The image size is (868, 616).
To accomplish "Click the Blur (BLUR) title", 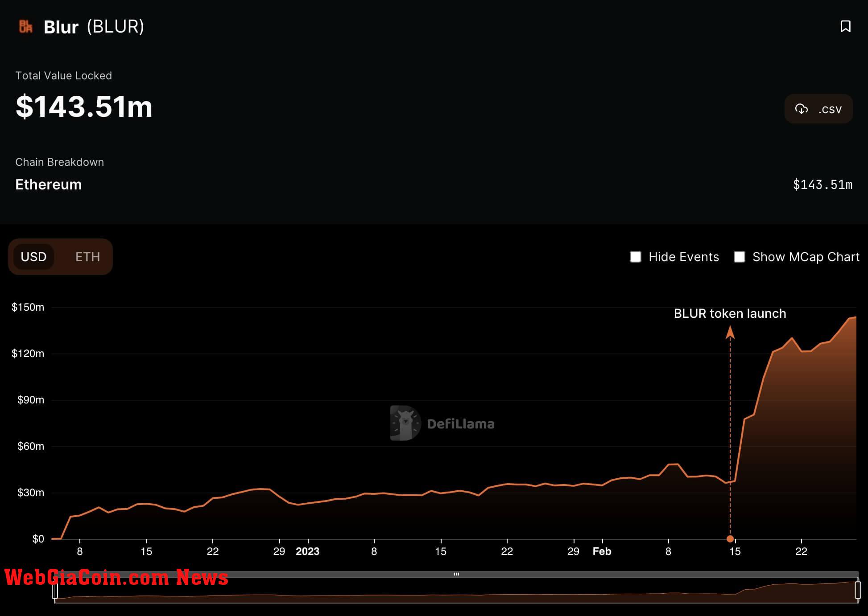I will pos(94,27).
